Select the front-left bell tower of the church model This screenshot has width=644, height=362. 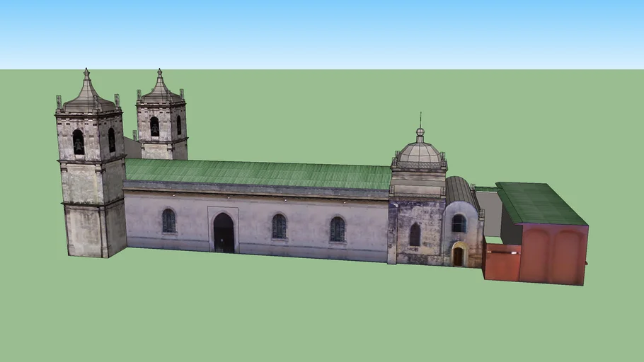(x=91, y=164)
